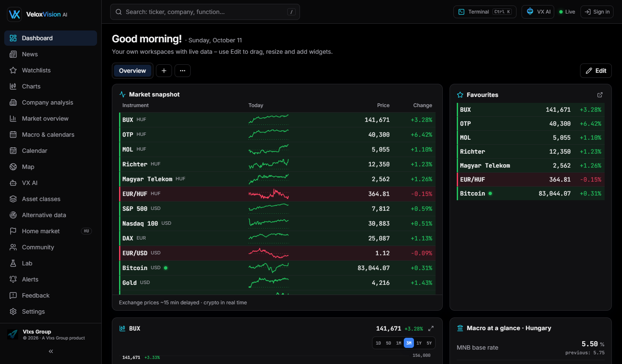Screen dimensions: 622x364
Task: Click the Macro at a glance bank icon
Action: [x=460, y=328]
